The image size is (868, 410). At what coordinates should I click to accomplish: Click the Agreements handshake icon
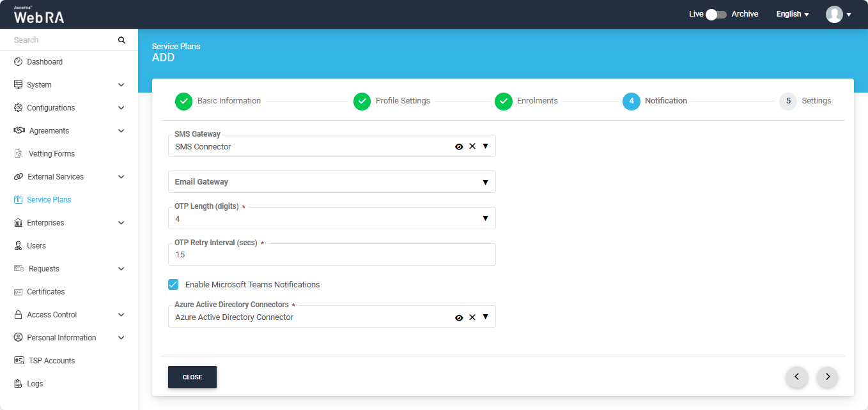pyautogui.click(x=19, y=131)
